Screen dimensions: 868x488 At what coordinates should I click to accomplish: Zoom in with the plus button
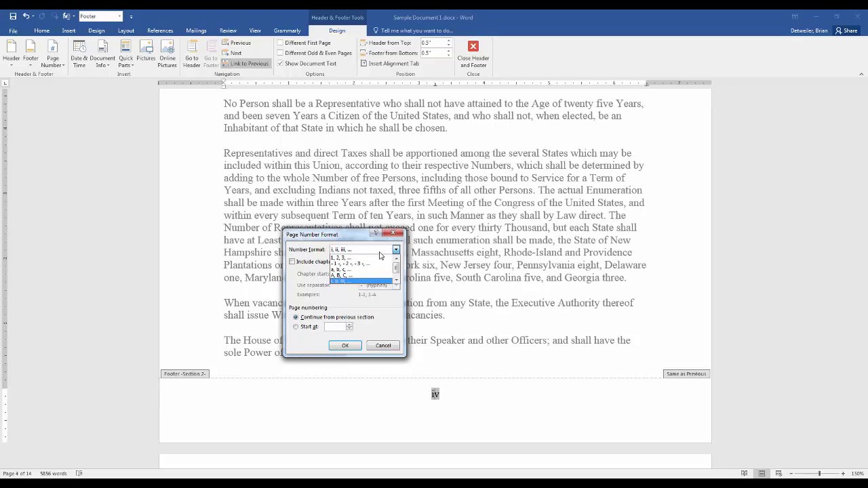[x=843, y=473]
